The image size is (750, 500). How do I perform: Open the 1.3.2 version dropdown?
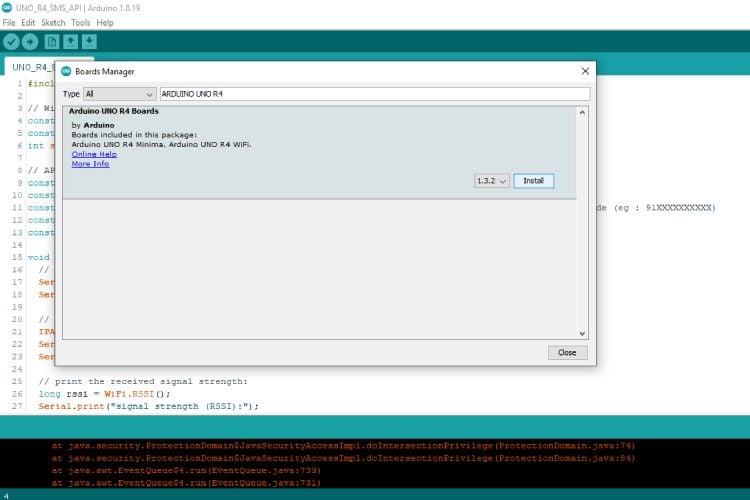(491, 181)
